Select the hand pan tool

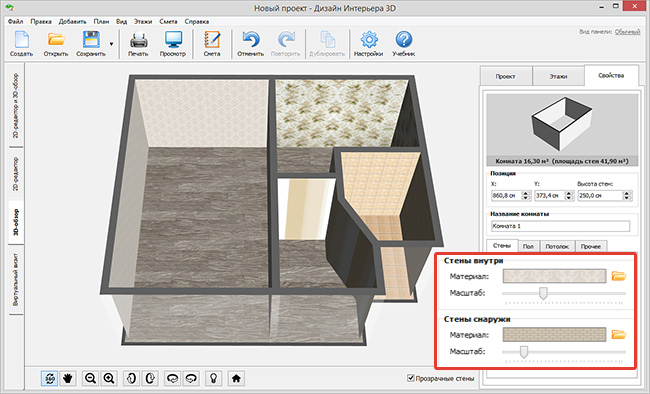coord(68,378)
